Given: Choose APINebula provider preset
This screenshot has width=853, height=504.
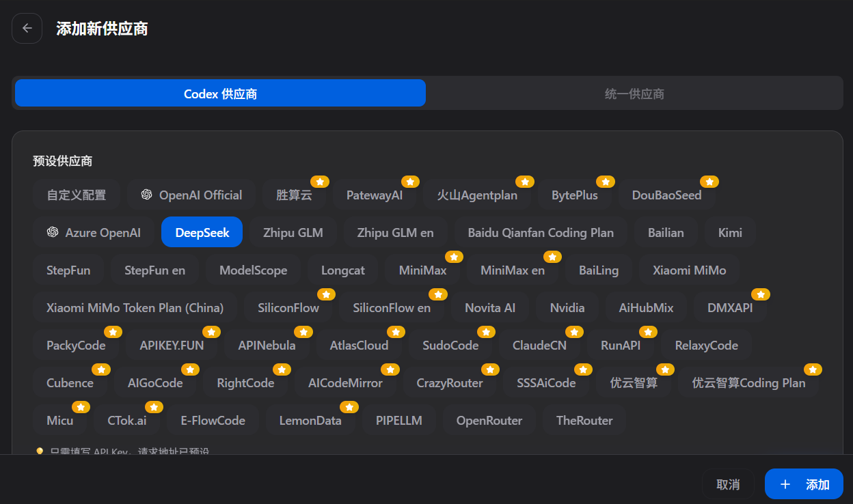Looking at the screenshot, I should pyautogui.click(x=267, y=345).
